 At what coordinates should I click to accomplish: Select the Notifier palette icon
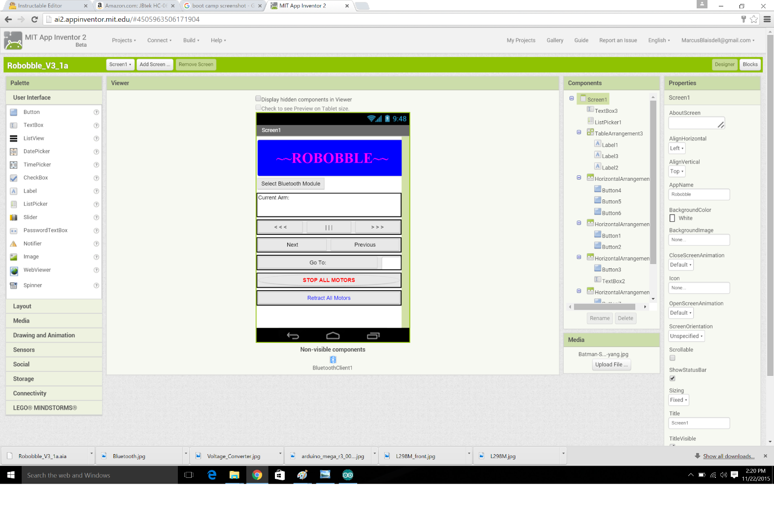(x=14, y=244)
